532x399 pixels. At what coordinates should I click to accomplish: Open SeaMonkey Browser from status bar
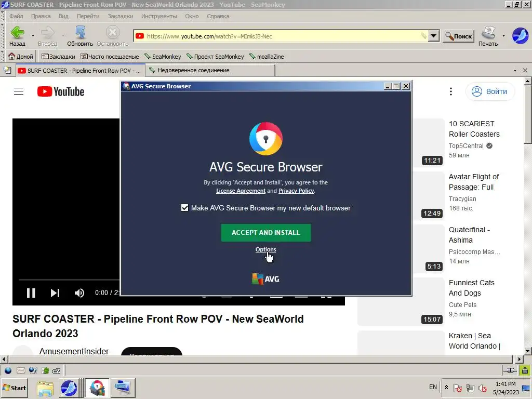[x=8, y=370]
